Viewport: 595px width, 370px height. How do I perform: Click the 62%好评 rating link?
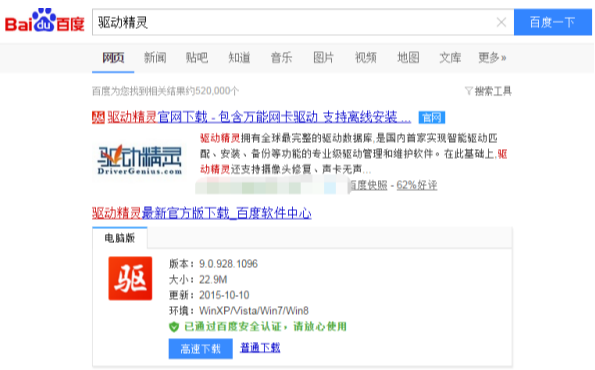[x=417, y=185]
